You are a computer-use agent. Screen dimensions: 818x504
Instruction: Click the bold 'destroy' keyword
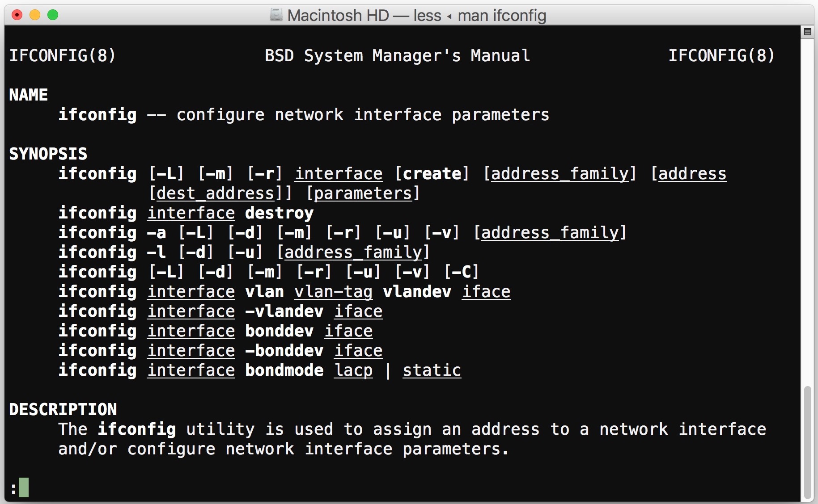[x=280, y=213]
